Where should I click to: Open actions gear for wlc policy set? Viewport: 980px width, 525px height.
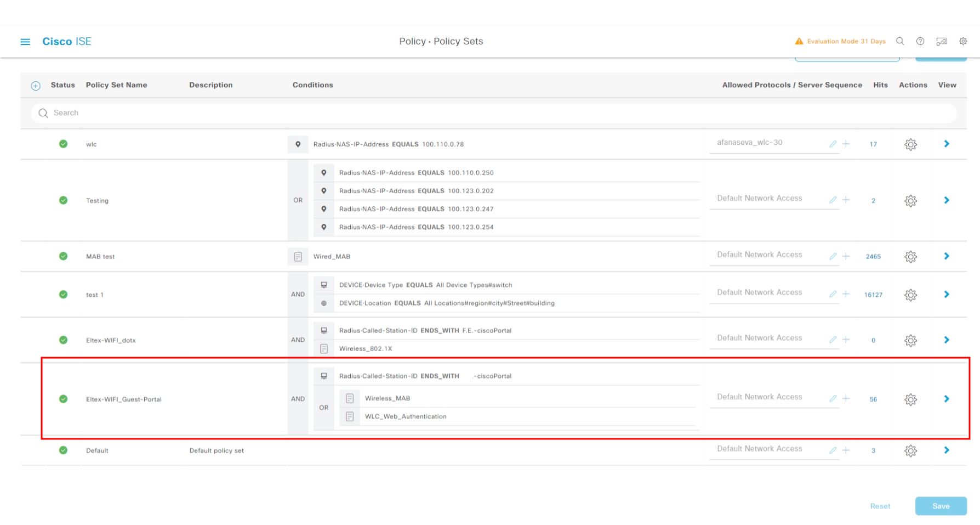click(x=910, y=144)
